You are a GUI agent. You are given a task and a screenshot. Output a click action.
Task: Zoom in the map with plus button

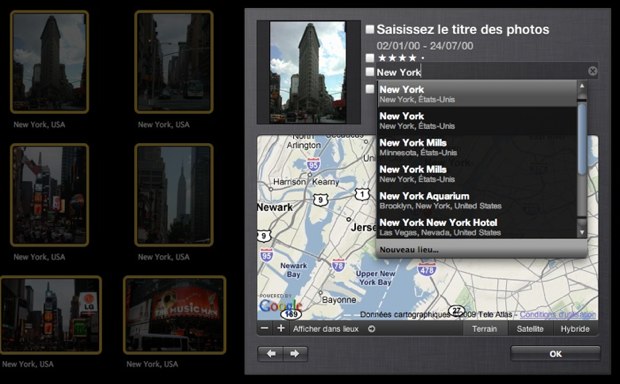(281, 328)
